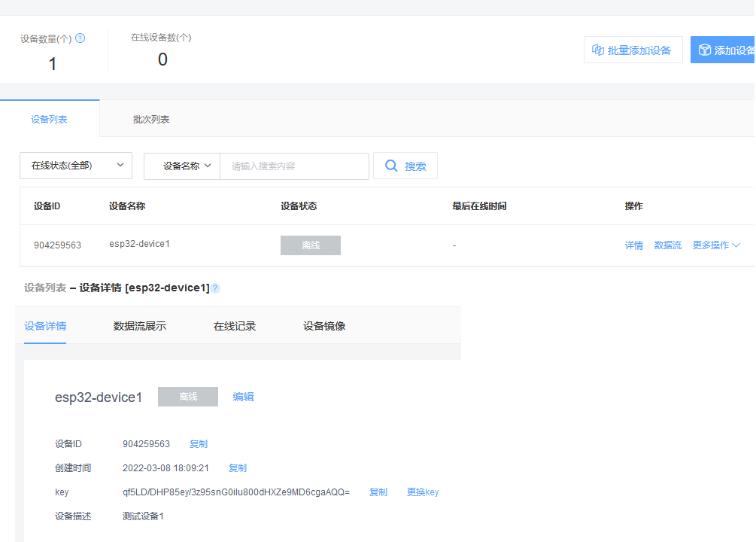Click 详情 for device esp32-device1

(634, 245)
